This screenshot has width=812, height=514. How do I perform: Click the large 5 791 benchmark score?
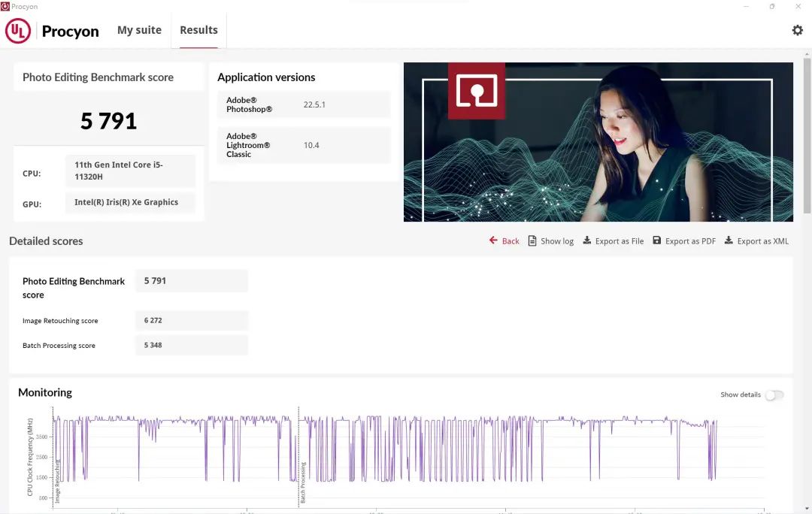point(109,120)
